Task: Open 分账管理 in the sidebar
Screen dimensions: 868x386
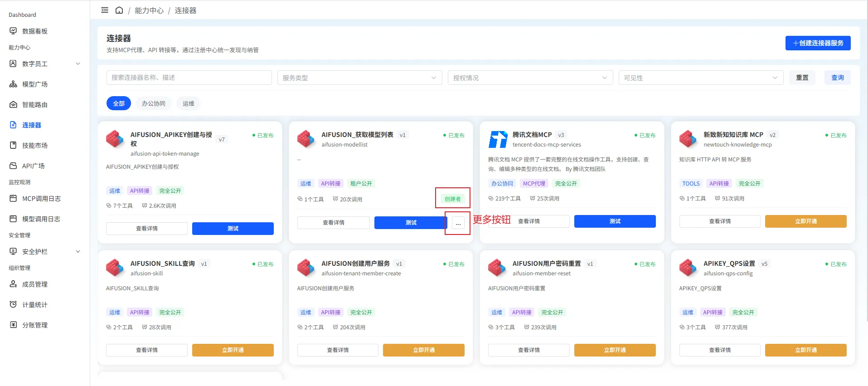Action: tap(35, 325)
